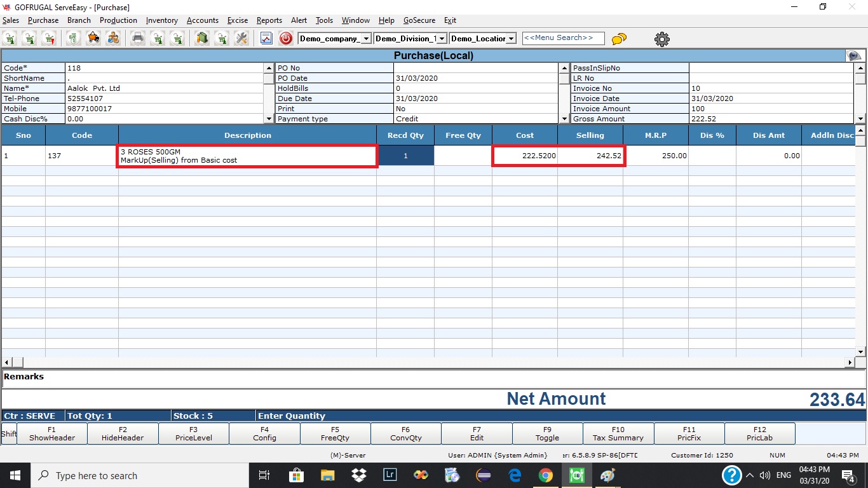Click the F11 PricFix button
This screenshot has height=488, width=868.
pos(689,434)
